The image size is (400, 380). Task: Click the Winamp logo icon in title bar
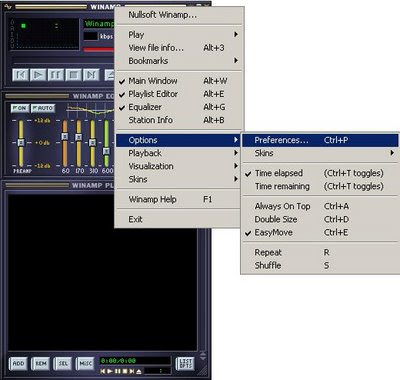(7, 6)
